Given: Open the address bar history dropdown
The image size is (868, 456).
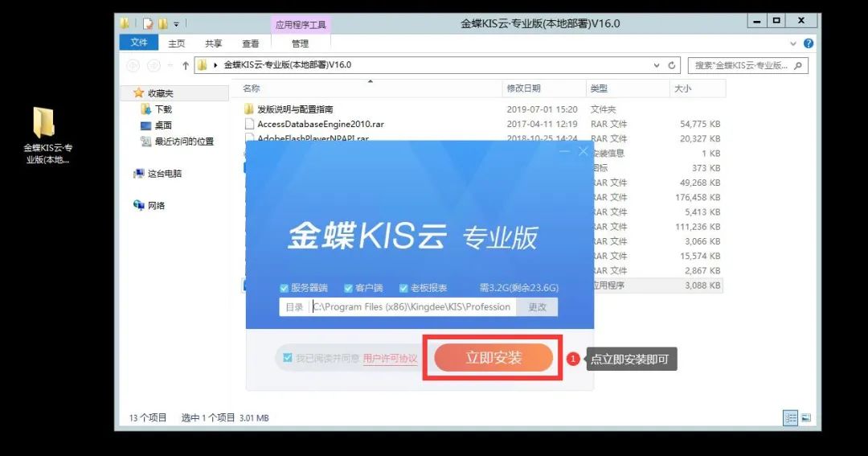Looking at the screenshot, I should 657,65.
